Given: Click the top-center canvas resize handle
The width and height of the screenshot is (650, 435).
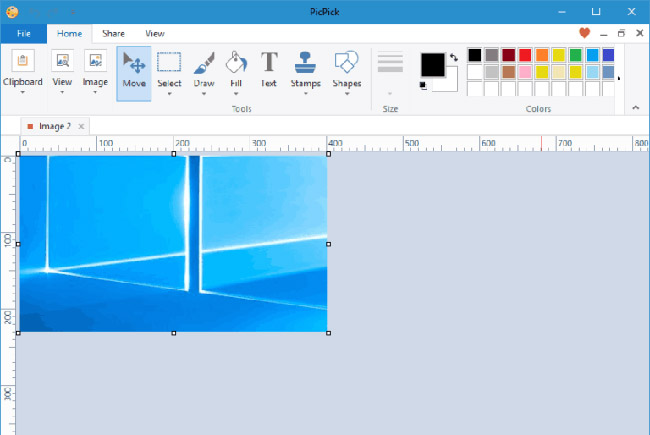Looking at the screenshot, I should (x=174, y=154).
